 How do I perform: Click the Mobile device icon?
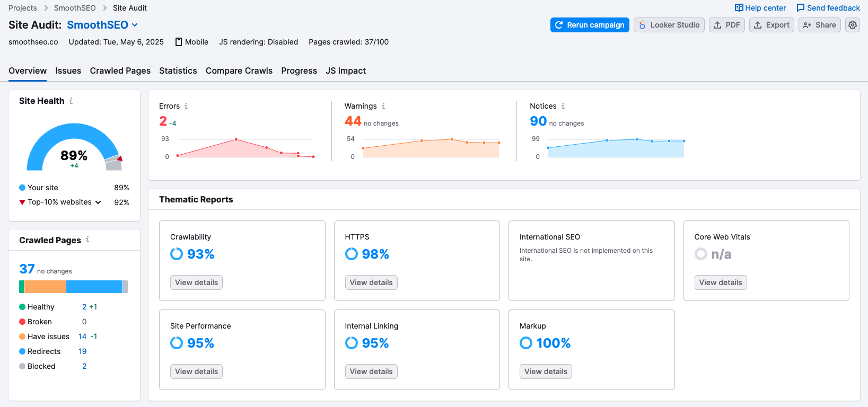point(179,42)
